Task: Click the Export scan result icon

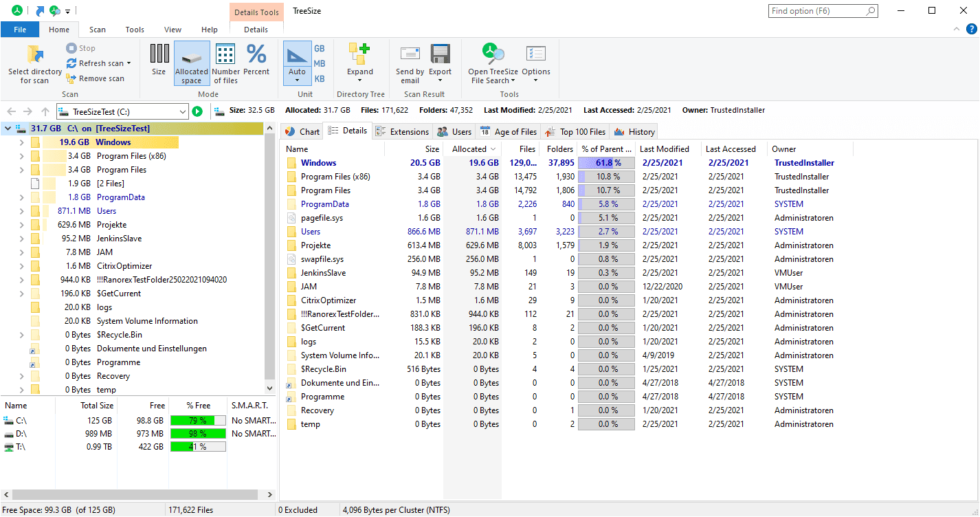Action: tap(440, 55)
